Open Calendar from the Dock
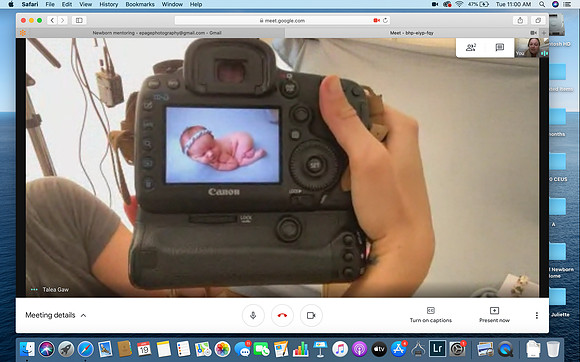Screen dimensions: 580x362 tap(144, 349)
